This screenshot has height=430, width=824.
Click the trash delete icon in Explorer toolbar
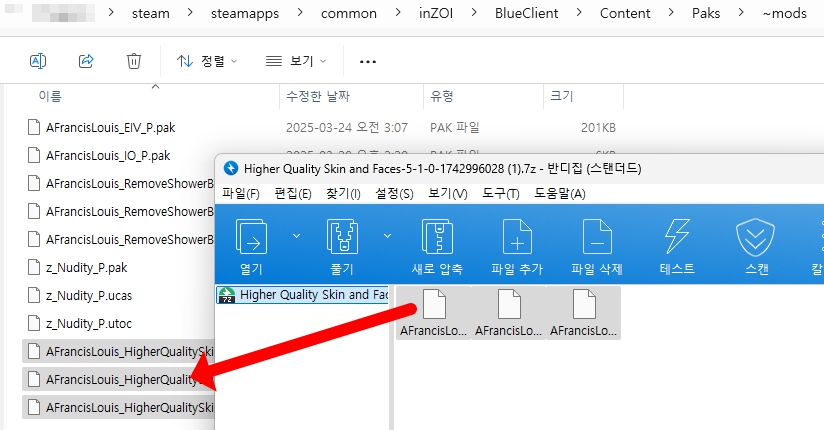(x=134, y=61)
